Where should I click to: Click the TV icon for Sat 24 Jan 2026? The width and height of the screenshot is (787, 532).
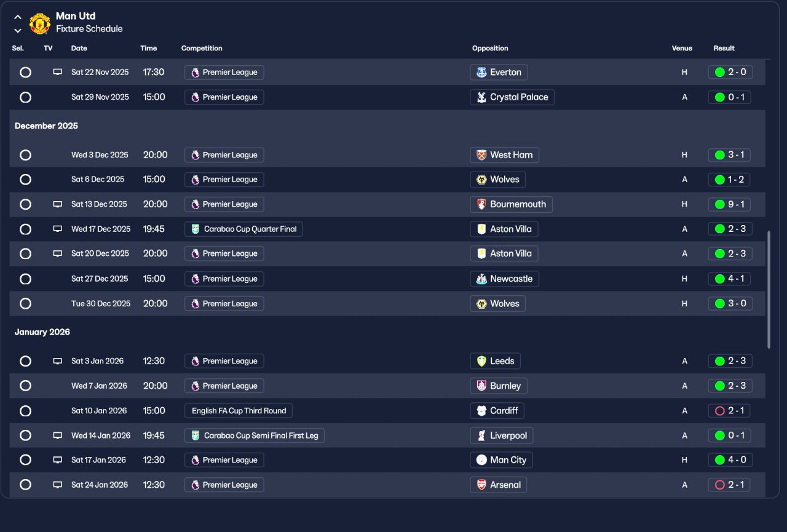pos(57,485)
